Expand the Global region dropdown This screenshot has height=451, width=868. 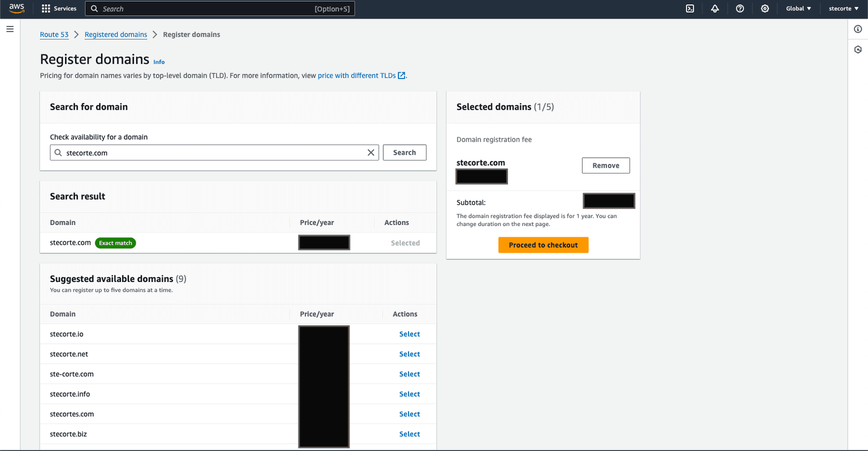click(798, 8)
